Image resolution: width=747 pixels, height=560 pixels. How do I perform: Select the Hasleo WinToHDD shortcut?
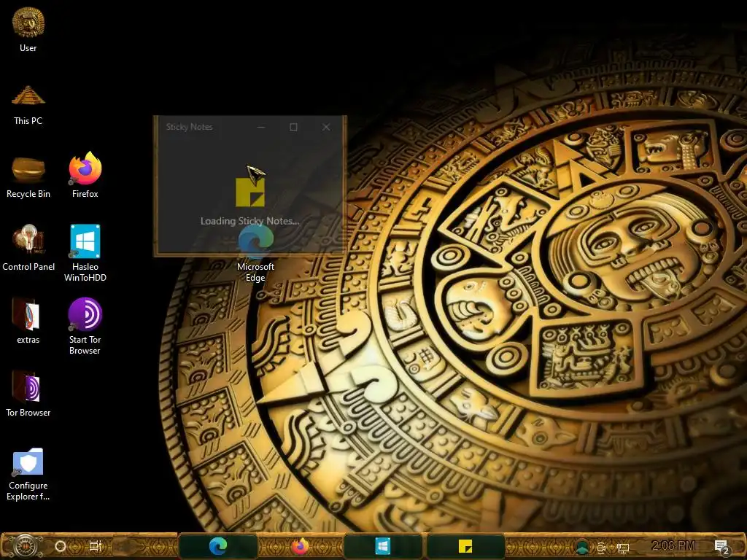point(85,252)
